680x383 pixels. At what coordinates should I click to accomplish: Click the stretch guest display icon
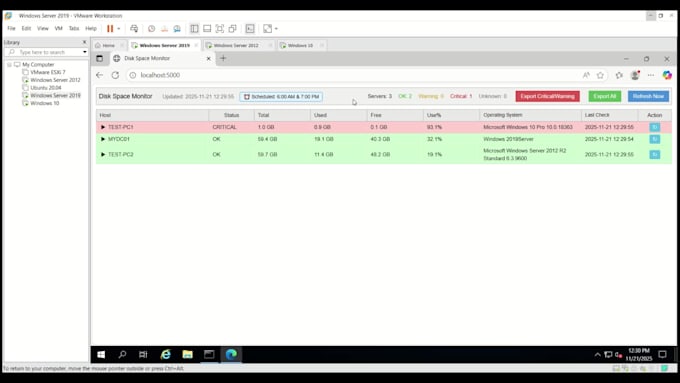coord(267,29)
